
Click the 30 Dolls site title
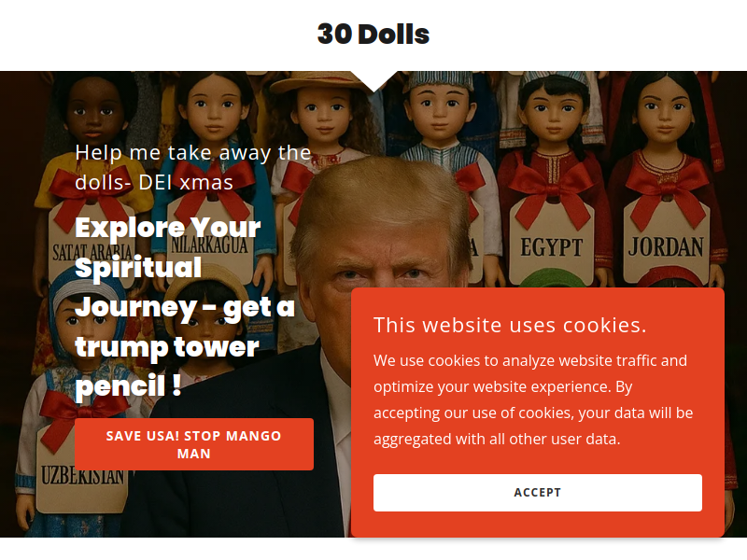pos(373,35)
